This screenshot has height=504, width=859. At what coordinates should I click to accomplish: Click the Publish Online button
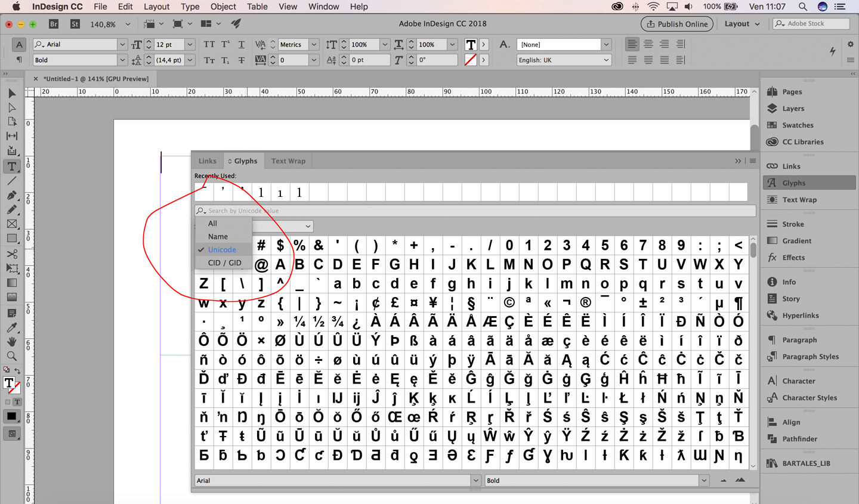point(676,24)
